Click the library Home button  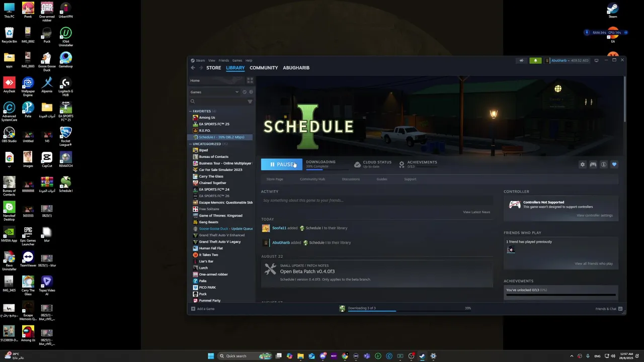click(x=217, y=80)
